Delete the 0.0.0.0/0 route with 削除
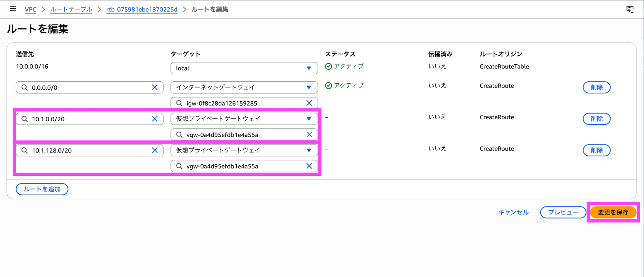Viewport: 644px width, 277px height. pos(596,87)
